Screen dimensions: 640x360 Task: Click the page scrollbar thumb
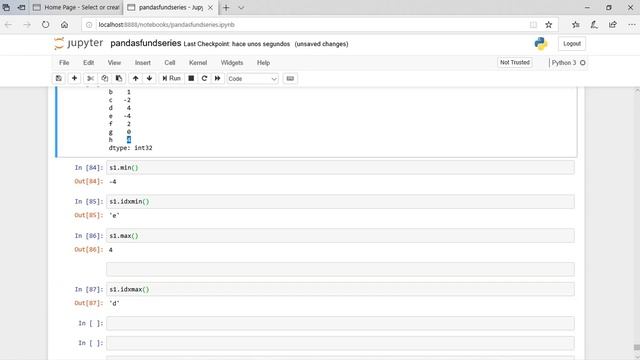pyautogui.click(x=636, y=347)
